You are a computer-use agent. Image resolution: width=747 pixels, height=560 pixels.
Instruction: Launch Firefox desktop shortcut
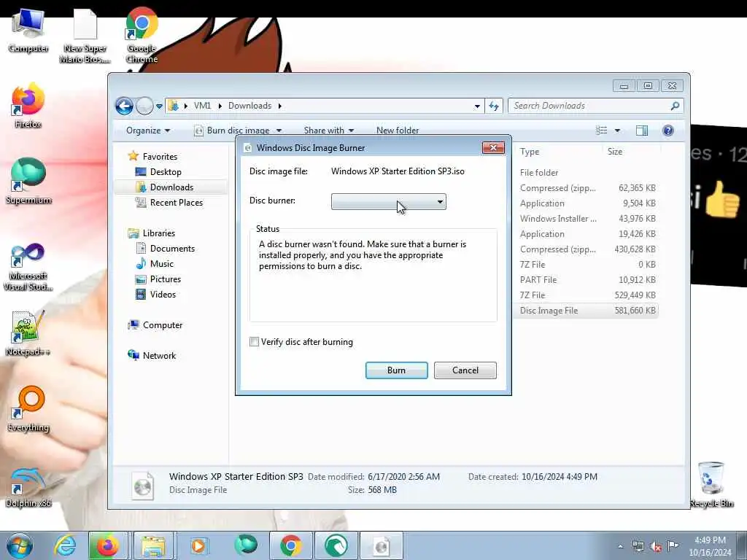point(28,106)
